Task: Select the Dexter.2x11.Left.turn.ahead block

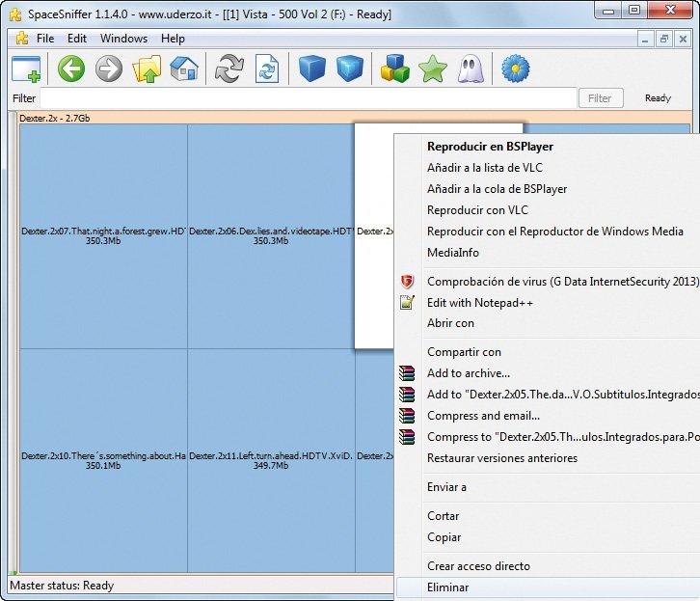Action: (271, 461)
